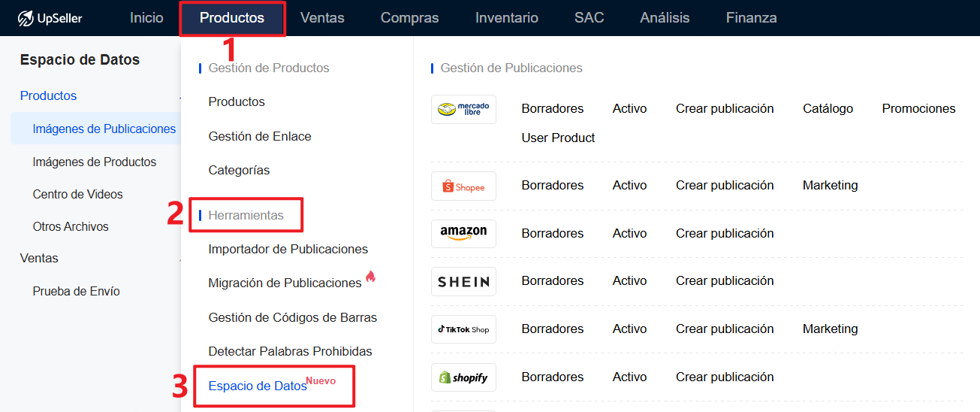The image size is (980, 412).
Task: Click Shopify Crear publicación
Action: coord(725,377)
